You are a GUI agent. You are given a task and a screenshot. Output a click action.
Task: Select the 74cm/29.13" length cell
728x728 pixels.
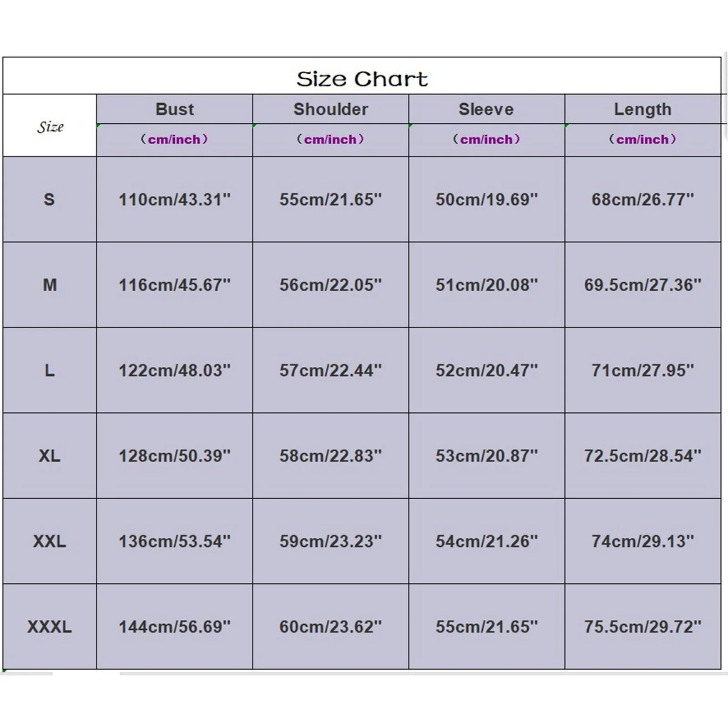click(x=642, y=541)
